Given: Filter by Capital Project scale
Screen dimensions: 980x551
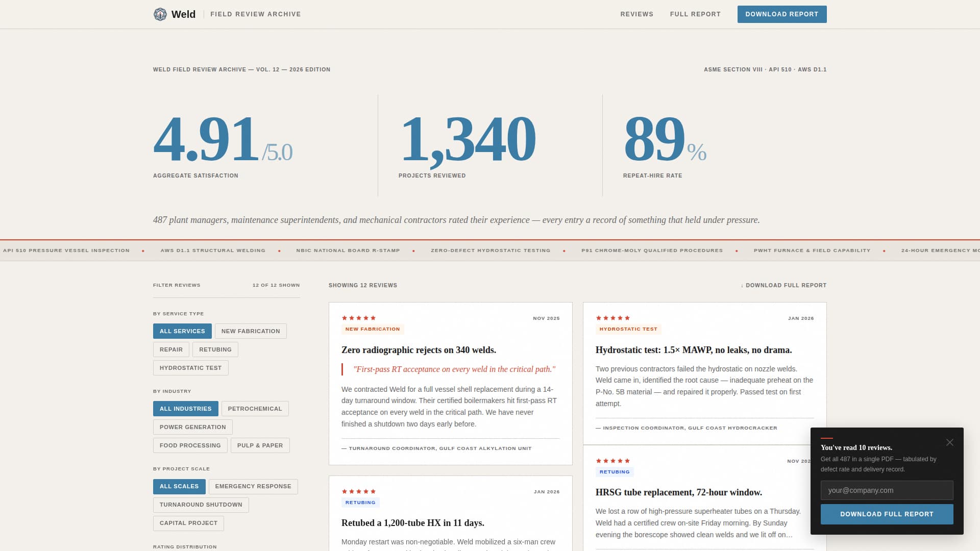Looking at the screenshot, I should (x=188, y=523).
